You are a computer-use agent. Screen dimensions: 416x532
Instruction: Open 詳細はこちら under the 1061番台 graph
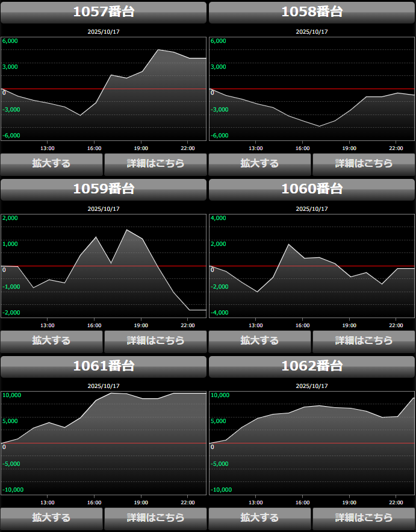point(155,518)
